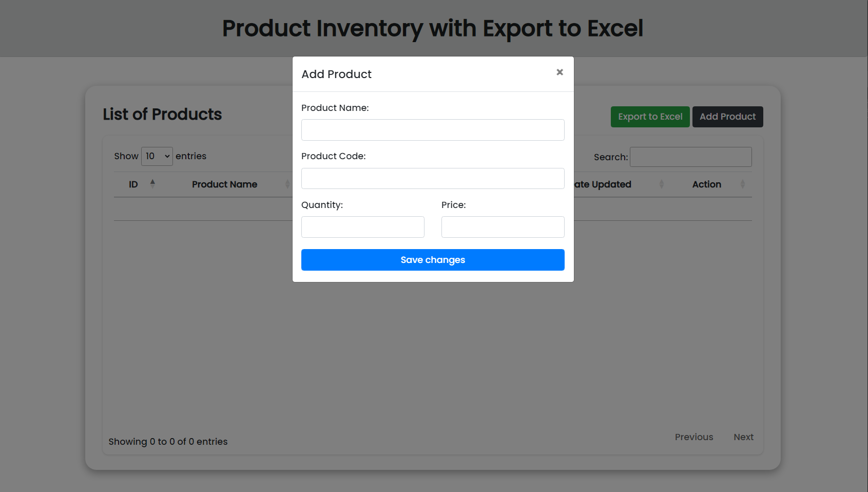
Task: Go to the Next page
Action: [743, 437]
